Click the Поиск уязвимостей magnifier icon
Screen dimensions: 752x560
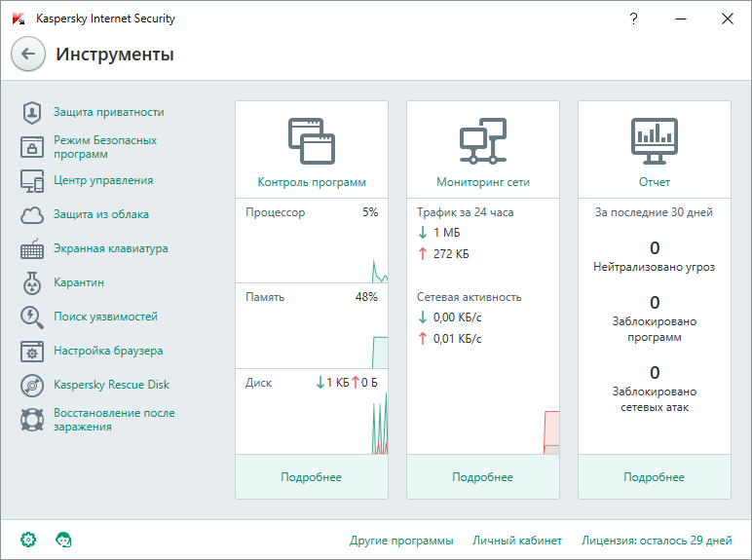tap(32, 317)
